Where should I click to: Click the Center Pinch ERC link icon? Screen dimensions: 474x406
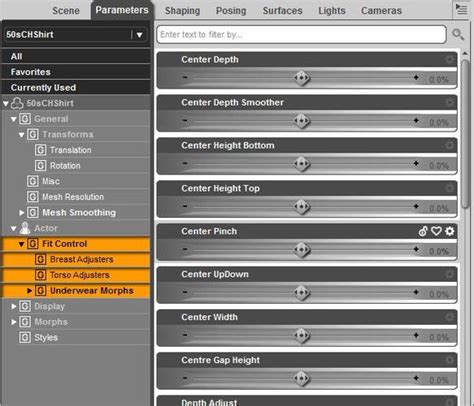tap(423, 231)
